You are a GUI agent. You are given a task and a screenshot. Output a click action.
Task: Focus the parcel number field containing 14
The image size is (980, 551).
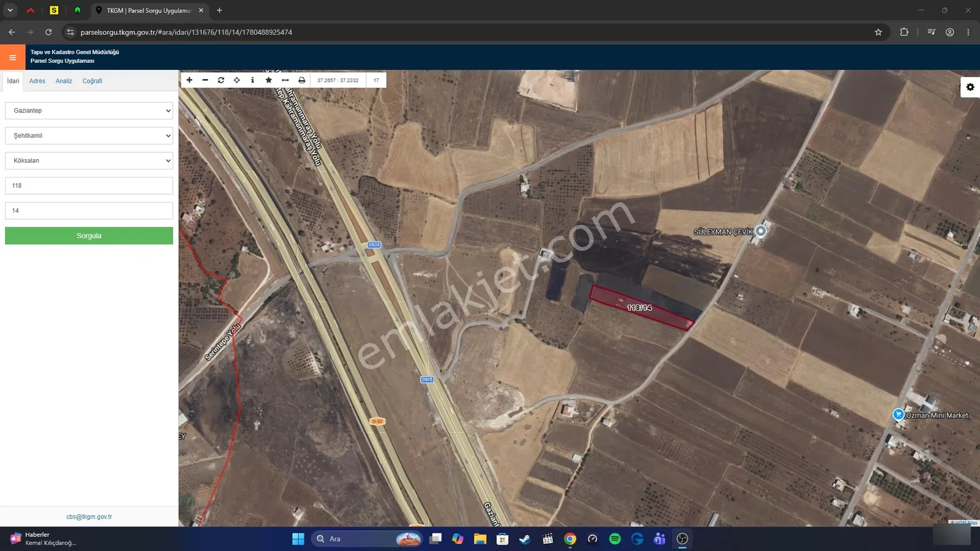(x=89, y=211)
